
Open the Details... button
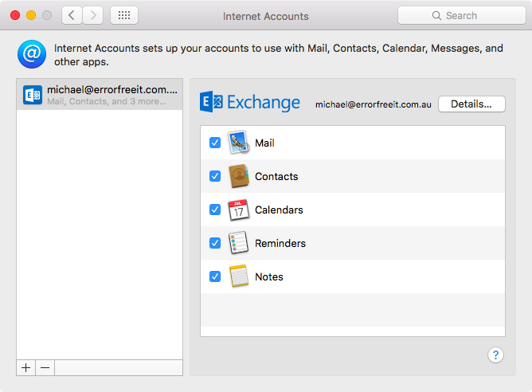(471, 104)
